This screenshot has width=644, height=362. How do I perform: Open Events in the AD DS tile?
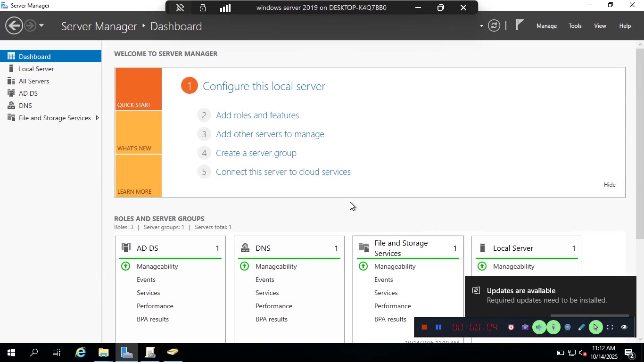coord(146,280)
